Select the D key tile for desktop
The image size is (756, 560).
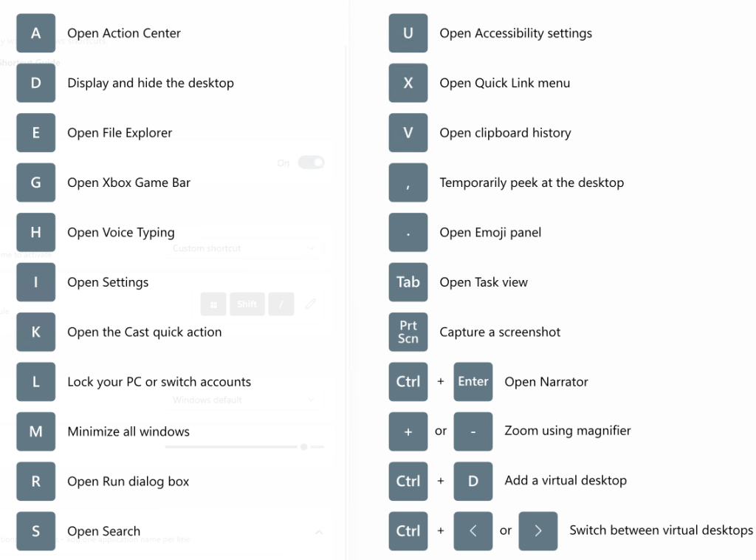[35, 83]
